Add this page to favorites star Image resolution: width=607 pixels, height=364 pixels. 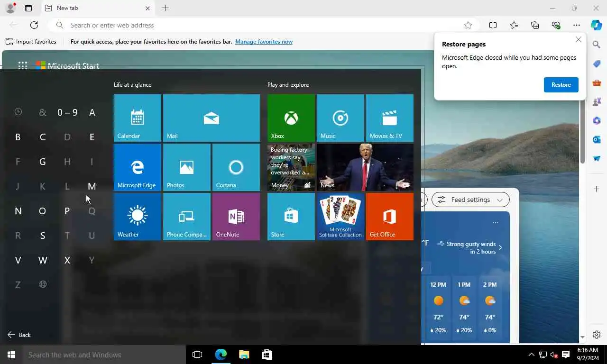coord(468,25)
